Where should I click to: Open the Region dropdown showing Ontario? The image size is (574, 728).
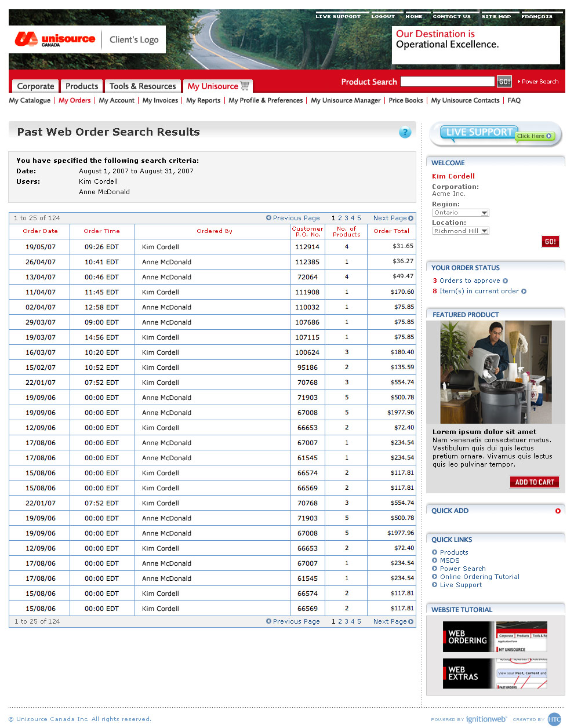(460, 213)
